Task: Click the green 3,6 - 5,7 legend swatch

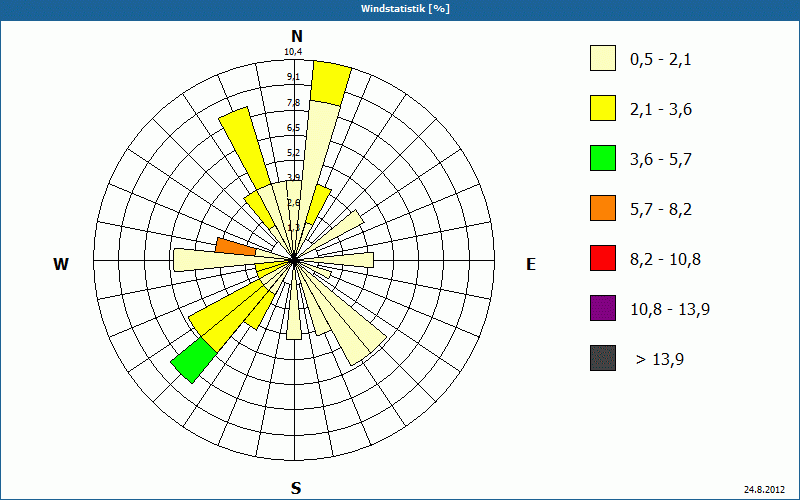Action: [603, 158]
